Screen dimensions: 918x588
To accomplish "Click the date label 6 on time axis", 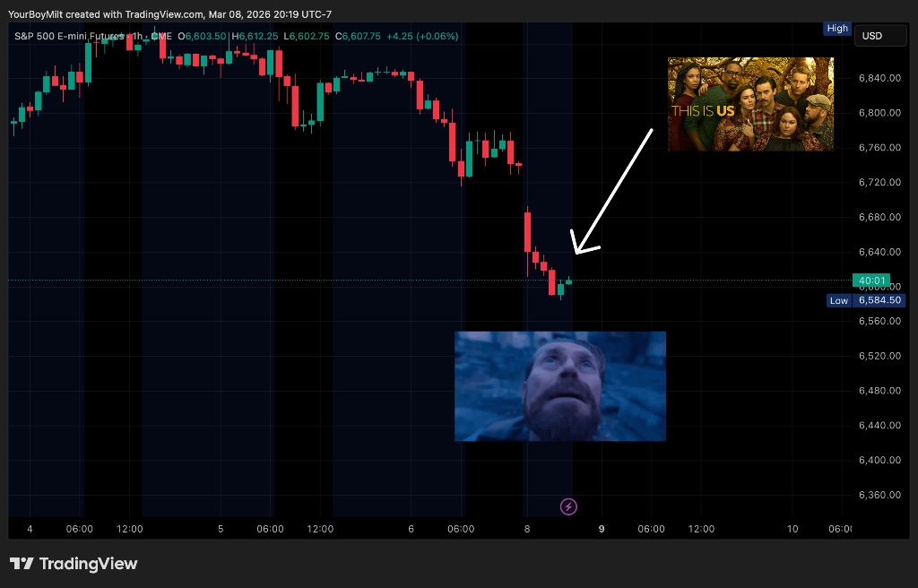I will click(411, 529).
